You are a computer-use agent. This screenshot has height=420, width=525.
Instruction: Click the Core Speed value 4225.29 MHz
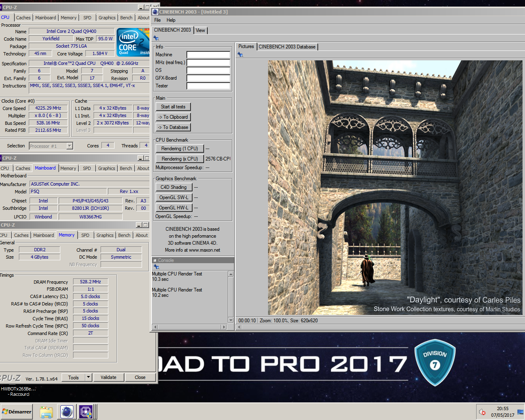(x=48, y=108)
